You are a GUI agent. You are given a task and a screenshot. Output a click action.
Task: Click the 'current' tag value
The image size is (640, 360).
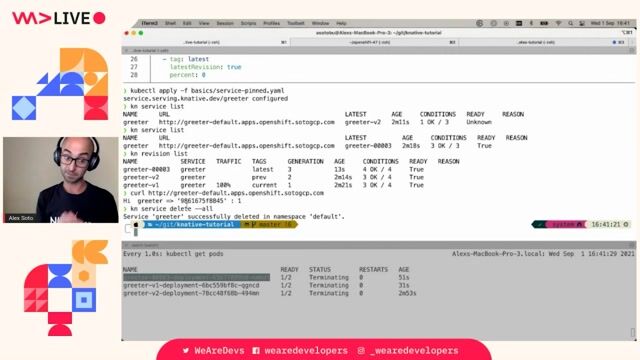pos(264,185)
